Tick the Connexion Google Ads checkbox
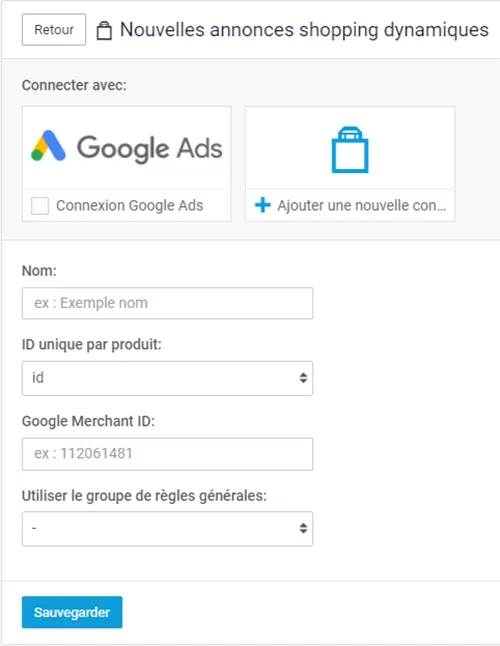Image resolution: width=500 pixels, height=646 pixels. 40,206
